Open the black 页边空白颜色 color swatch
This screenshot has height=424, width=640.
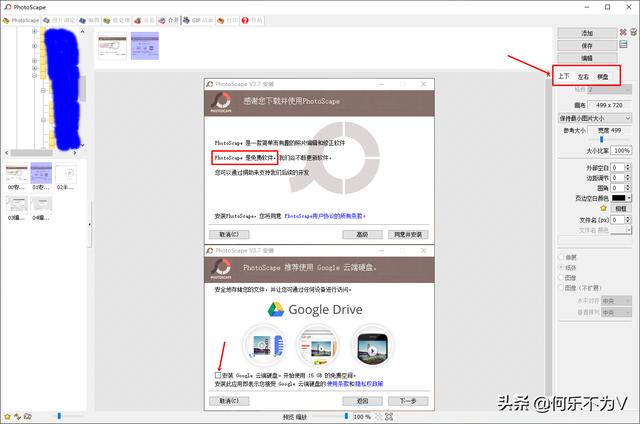[x=621, y=198]
